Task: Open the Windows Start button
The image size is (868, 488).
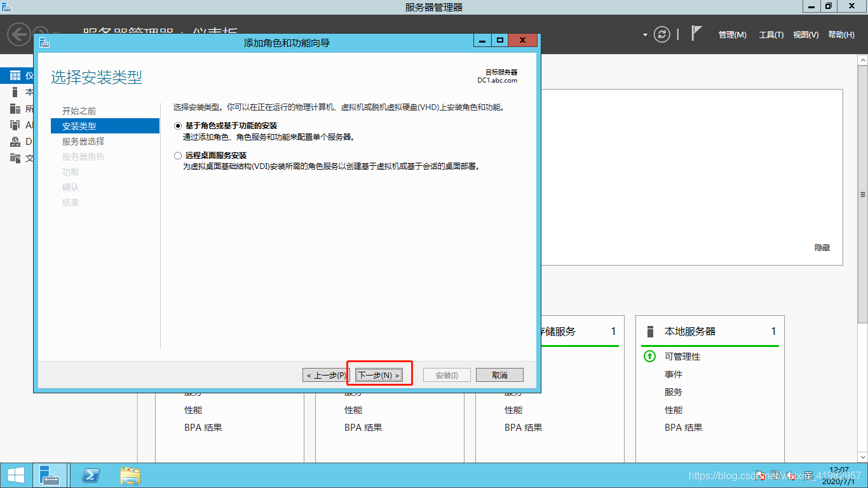Action: 15,475
